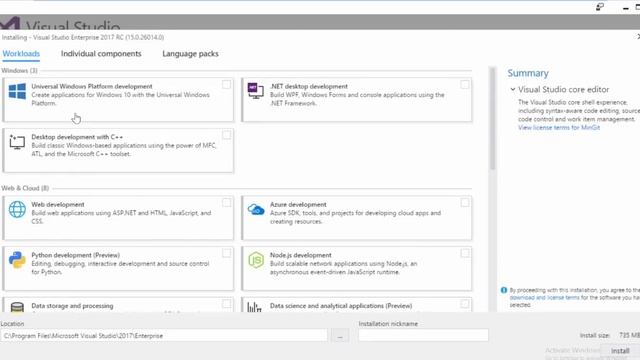640x360 pixels.
Task: Click the Desktop development with C++ icon
Action: pyautogui.click(x=17, y=142)
